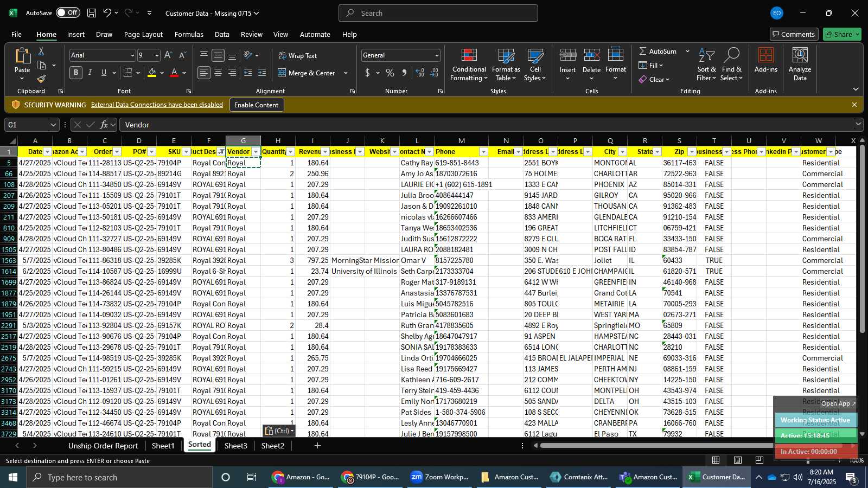Click Insert Function fx icon

pyautogui.click(x=104, y=125)
